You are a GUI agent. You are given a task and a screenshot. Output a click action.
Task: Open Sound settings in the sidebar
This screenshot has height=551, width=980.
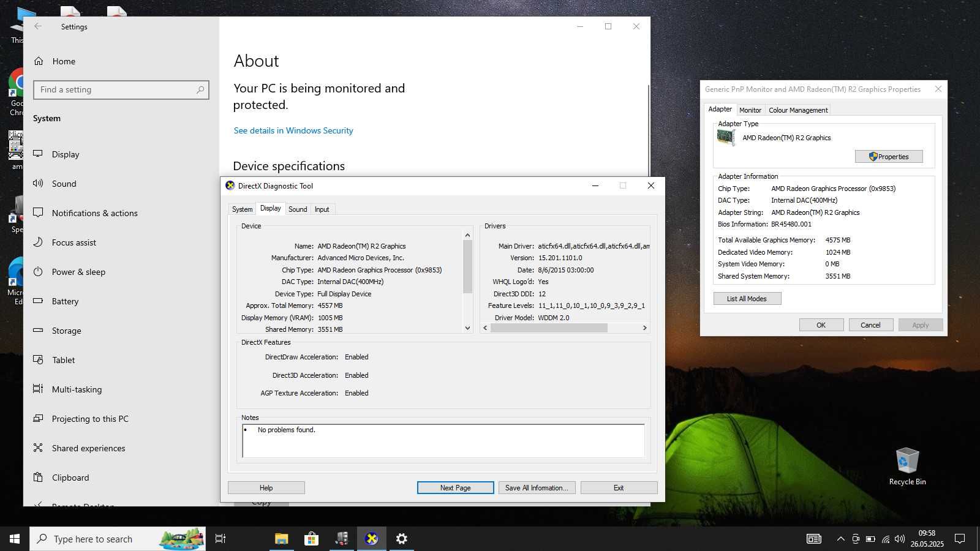[x=64, y=184]
